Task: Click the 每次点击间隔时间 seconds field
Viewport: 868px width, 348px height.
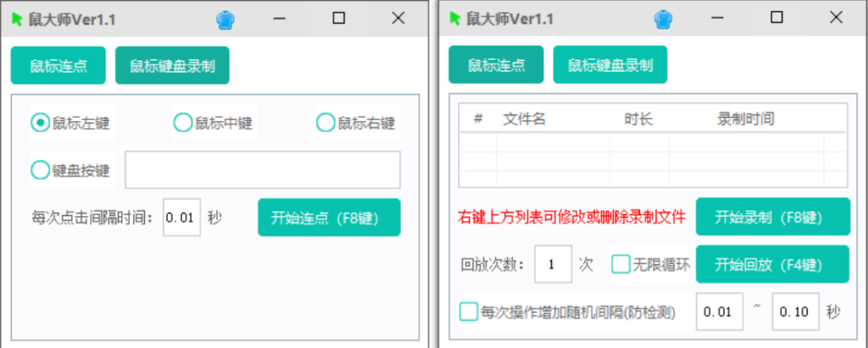Action: click(x=181, y=218)
